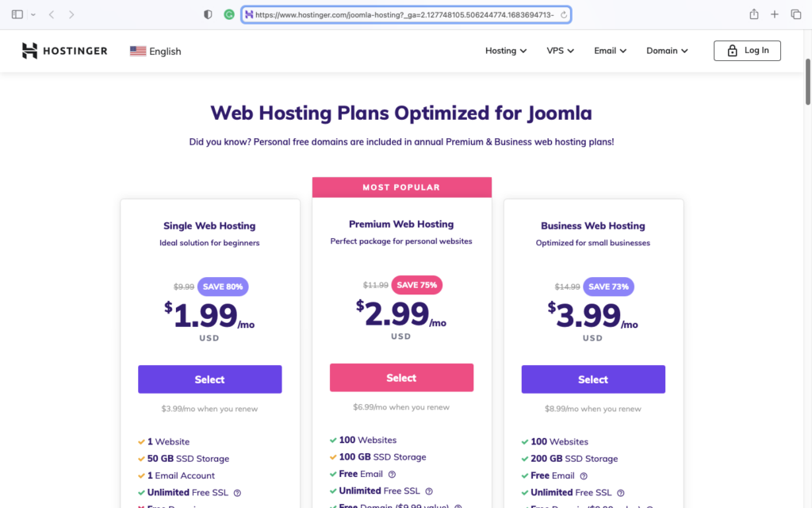
Task: Go back with the browser back arrow
Action: 52,14
